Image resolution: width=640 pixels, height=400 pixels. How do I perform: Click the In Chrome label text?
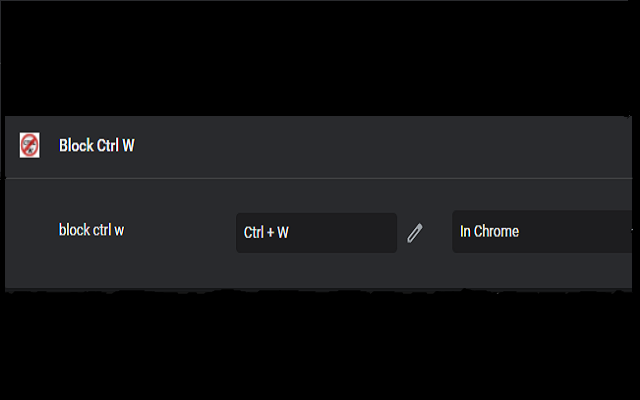[x=489, y=231]
